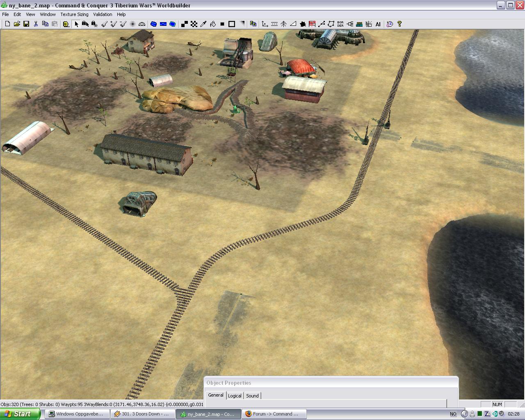Pick the single height brush tool
Viewport: 525px width, 420px height.
(104, 24)
